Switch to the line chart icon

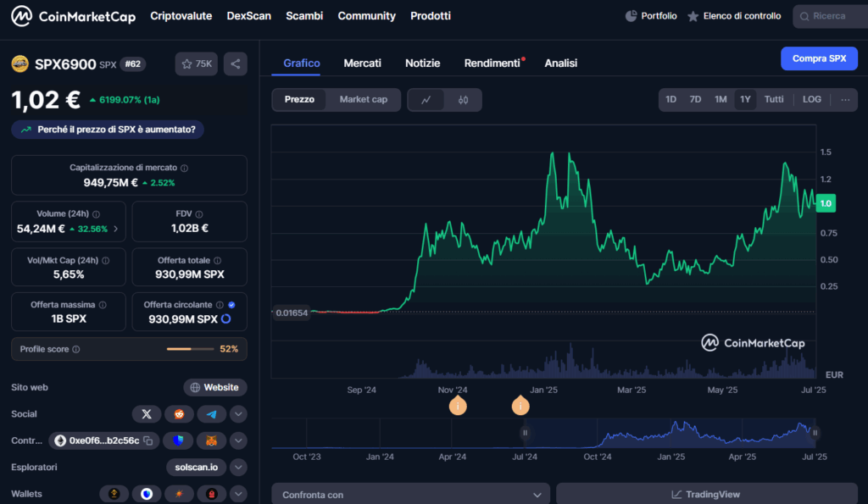pyautogui.click(x=426, y=100)
